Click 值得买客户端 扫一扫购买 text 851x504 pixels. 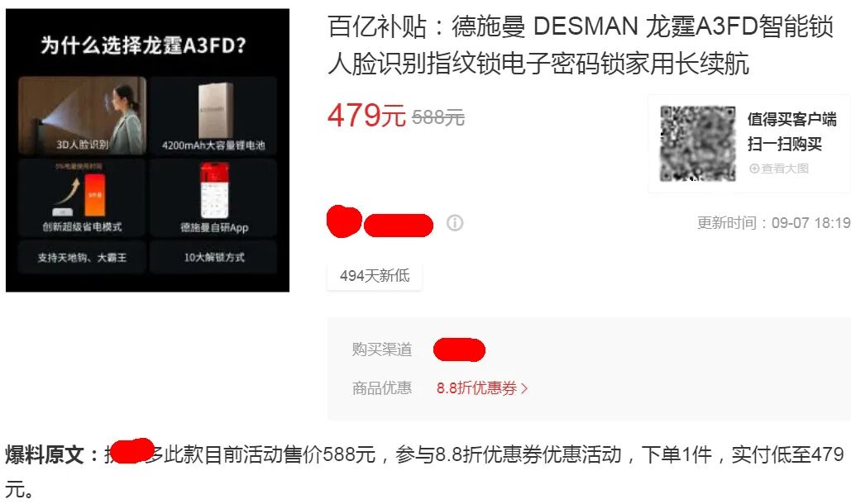791,131
